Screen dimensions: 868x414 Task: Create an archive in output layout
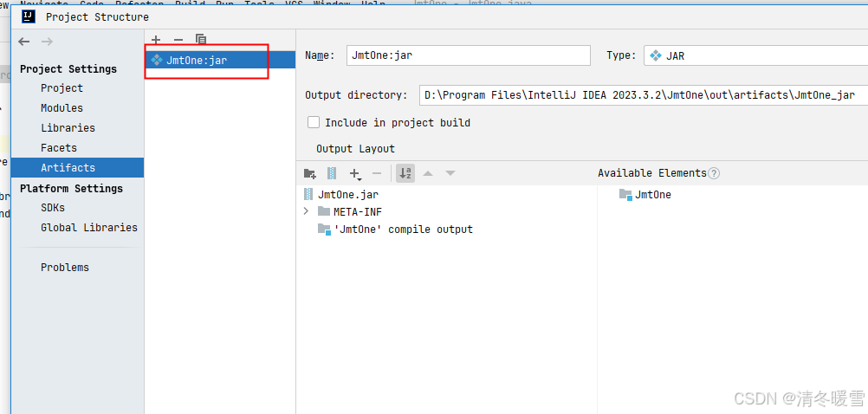(x=332, y=174)
